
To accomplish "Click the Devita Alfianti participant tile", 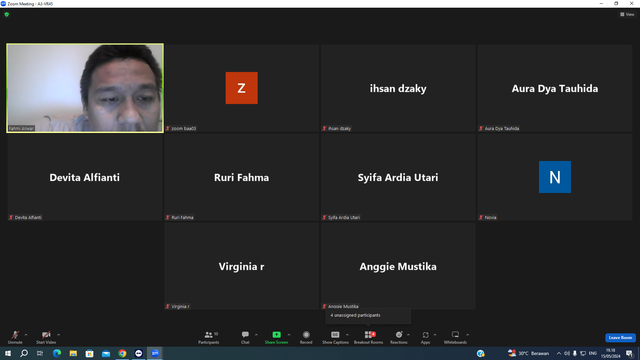I will point(85,177).
